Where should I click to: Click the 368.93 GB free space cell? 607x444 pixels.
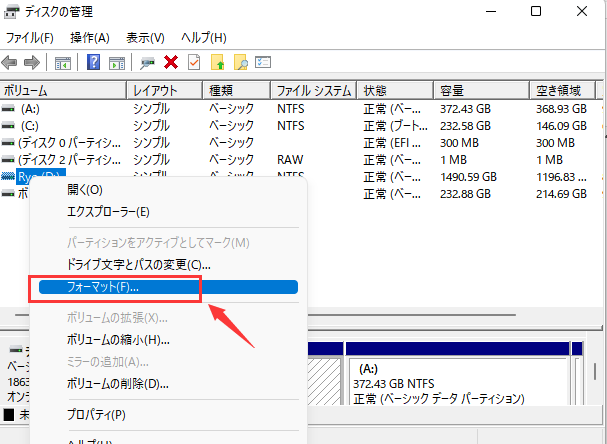[561, 109]
